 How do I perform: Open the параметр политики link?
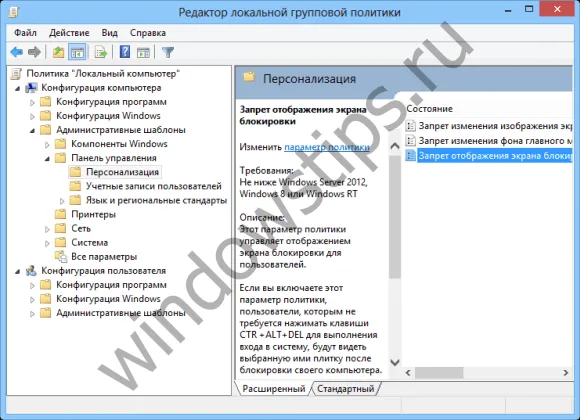point(327,147)
